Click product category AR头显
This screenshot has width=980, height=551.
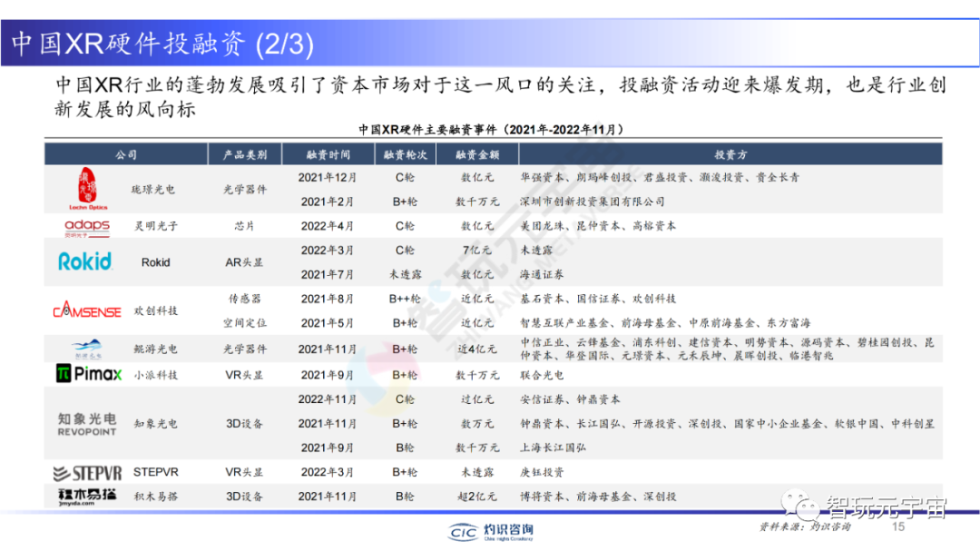coord(244,262)
